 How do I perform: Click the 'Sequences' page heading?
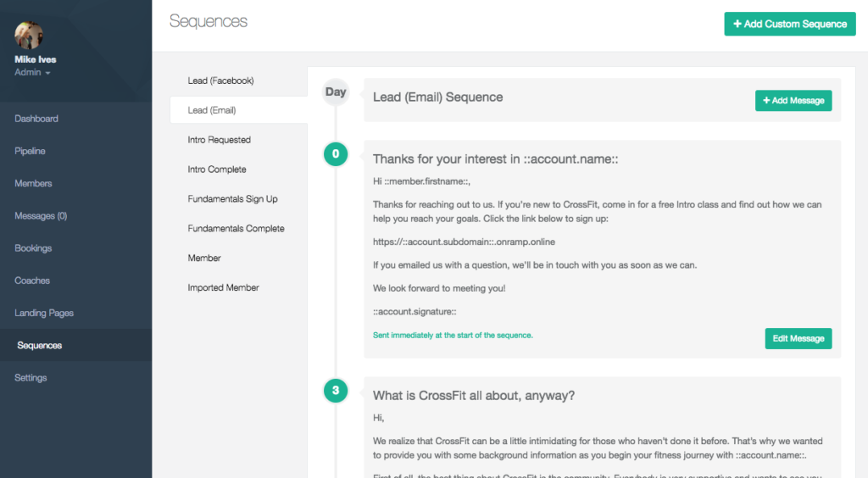[209, 21]
